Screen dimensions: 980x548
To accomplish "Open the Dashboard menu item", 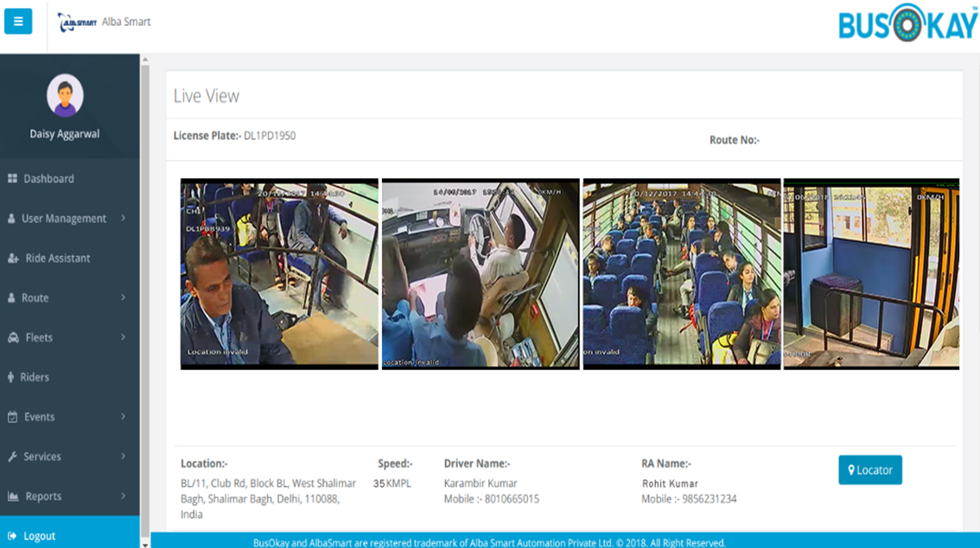I will point(48,179).
